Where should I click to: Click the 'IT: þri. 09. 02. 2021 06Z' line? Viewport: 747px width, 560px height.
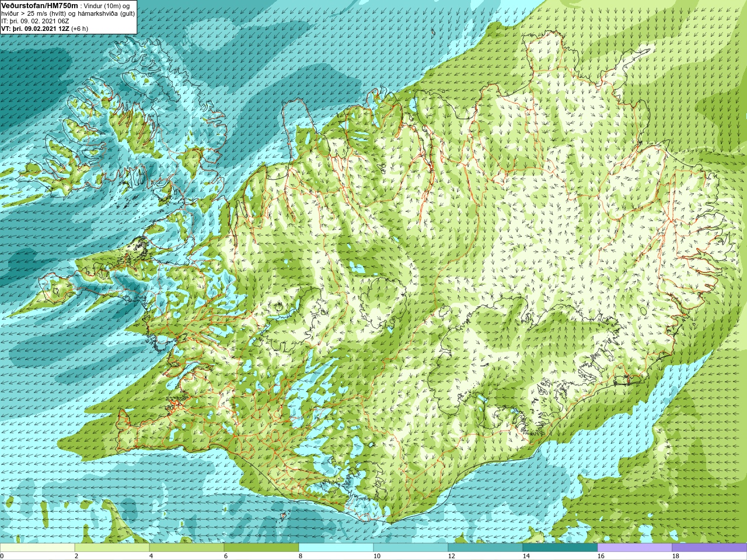pyautogui.click(x=35, y=21)
